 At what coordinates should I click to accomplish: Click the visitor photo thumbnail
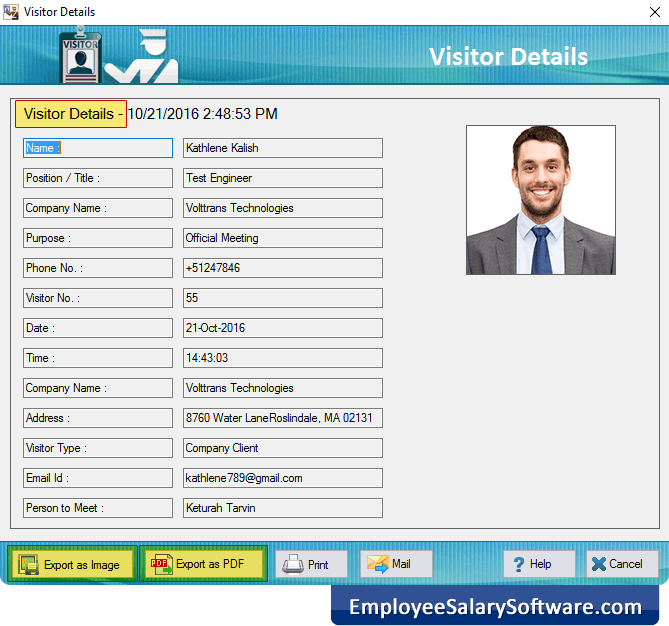(x=541, y=200)
